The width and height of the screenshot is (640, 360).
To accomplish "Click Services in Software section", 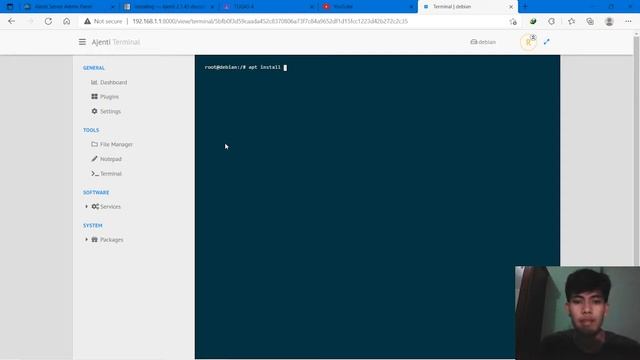I will point(111,207).
